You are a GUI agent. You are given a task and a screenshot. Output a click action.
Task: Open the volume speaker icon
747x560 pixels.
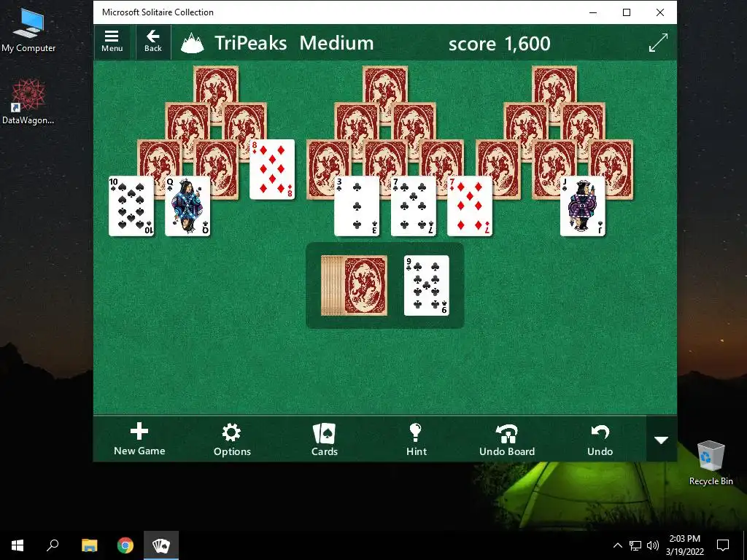tap(652, 545)
